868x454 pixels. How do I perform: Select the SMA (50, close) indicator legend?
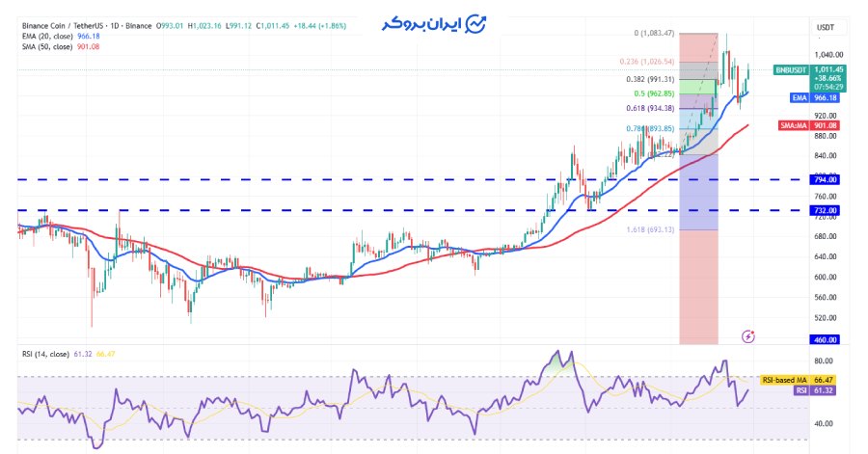click(48, 46)
